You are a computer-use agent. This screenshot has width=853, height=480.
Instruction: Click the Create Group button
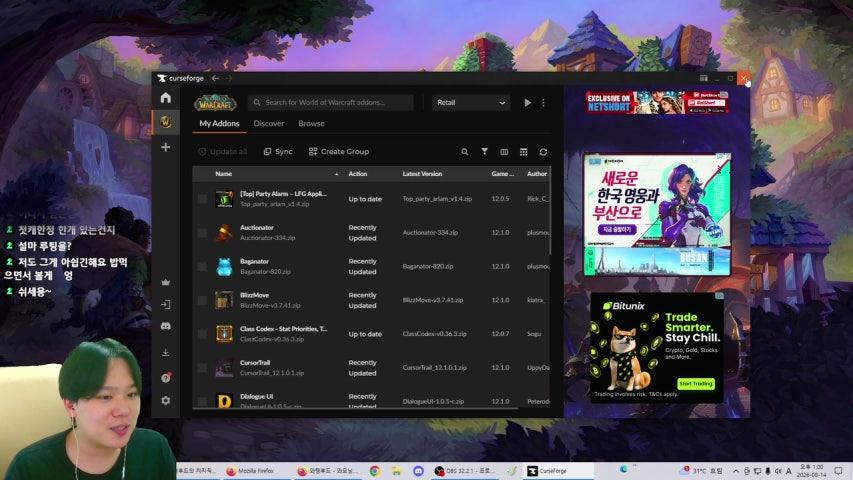click(x=339, y=152)
